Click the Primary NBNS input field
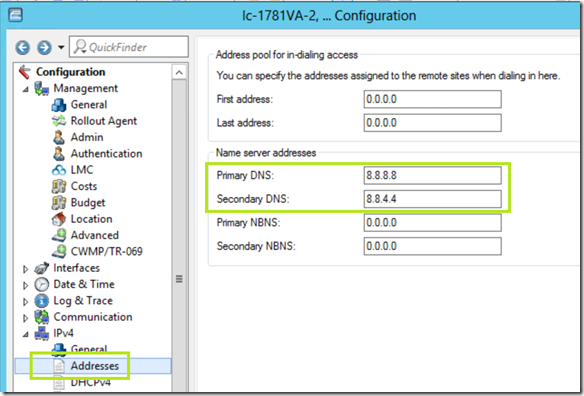Viewport: 584px width, 396px height. tap(432, 222)
